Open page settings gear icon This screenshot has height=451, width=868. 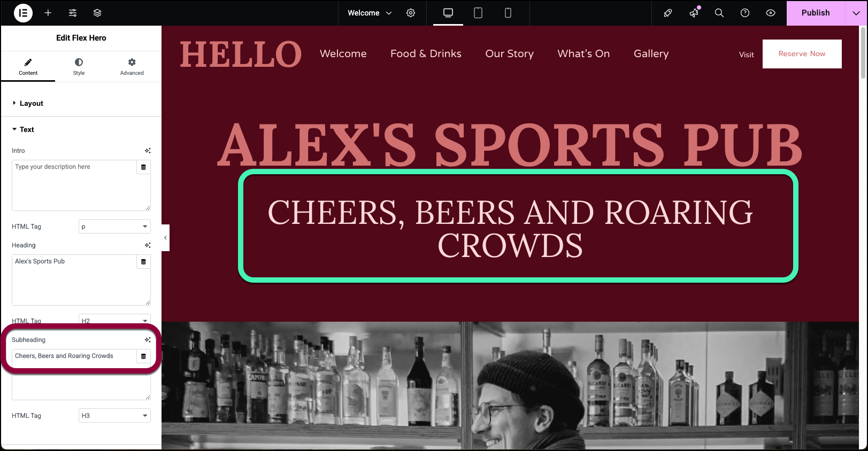tap(411, 13)
